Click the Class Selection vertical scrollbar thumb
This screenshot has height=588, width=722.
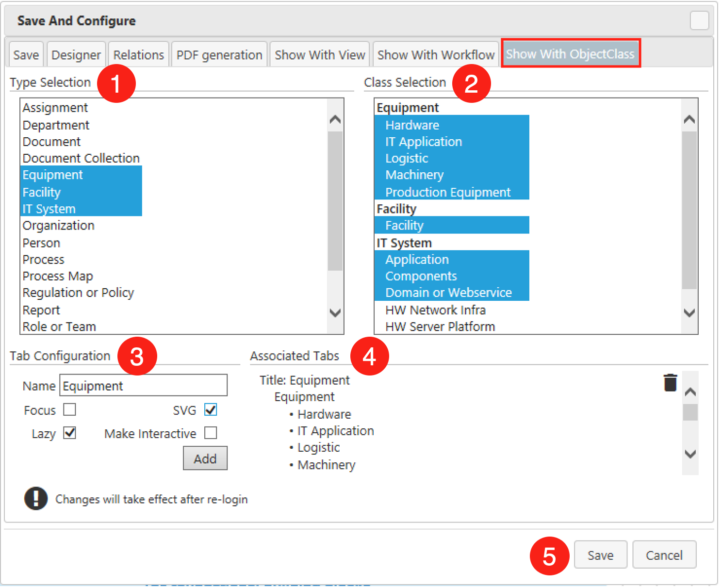(x=689, y=211)
